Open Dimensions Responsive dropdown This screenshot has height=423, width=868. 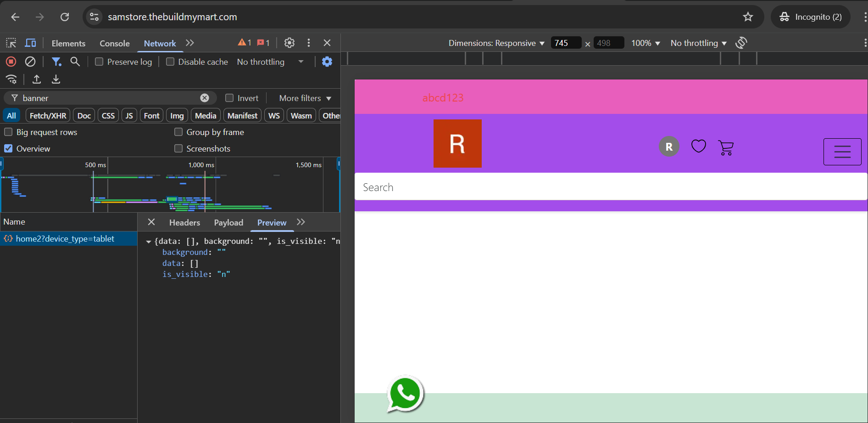(496, 43)
